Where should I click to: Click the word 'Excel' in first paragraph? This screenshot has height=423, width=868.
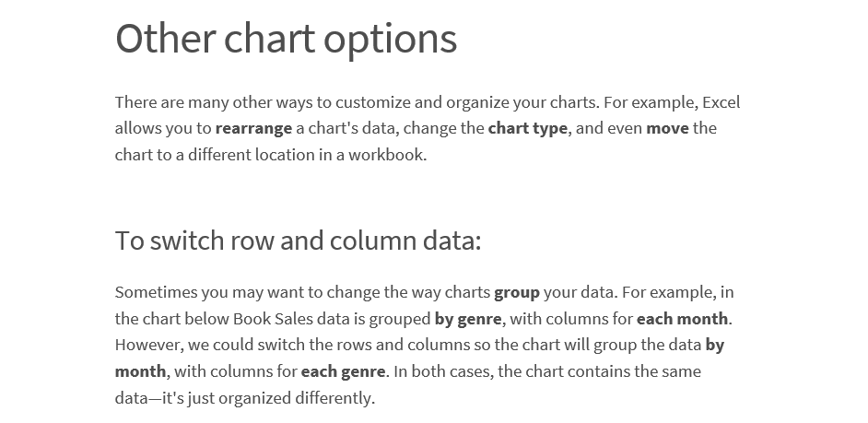tap(721, 102)
